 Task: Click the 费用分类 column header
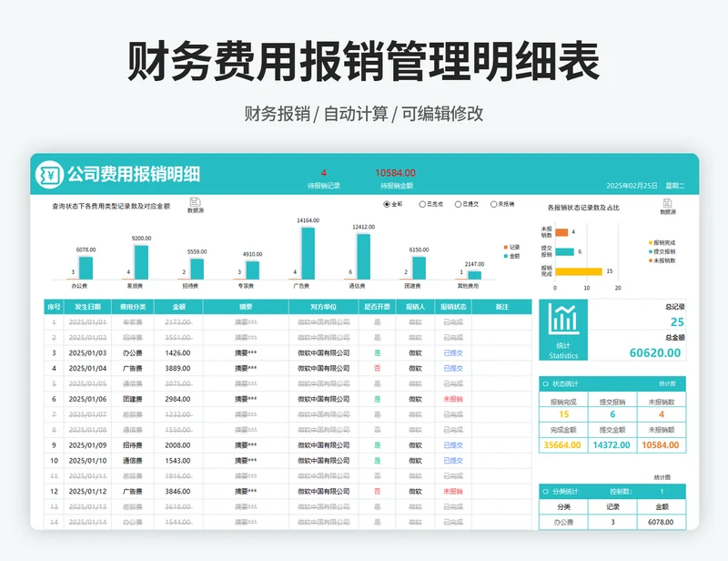click(133, 307)
